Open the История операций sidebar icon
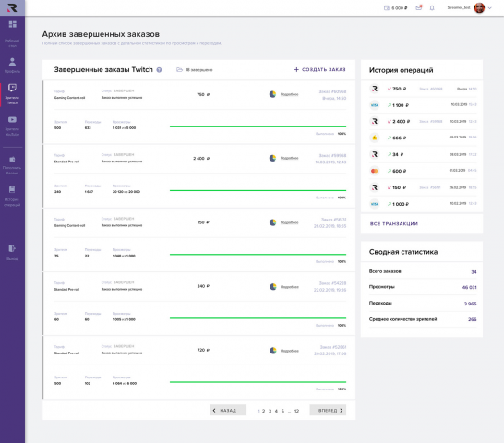This screenshot has width=504, height=443. pyautogui.click(x=12, y=189)
